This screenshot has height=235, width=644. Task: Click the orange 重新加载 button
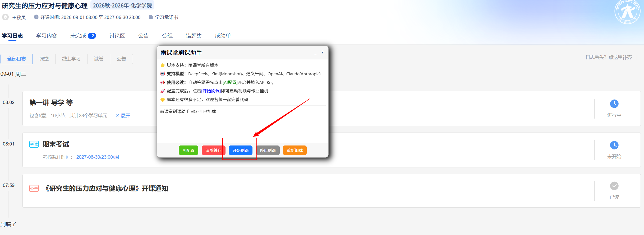(295, 150)
